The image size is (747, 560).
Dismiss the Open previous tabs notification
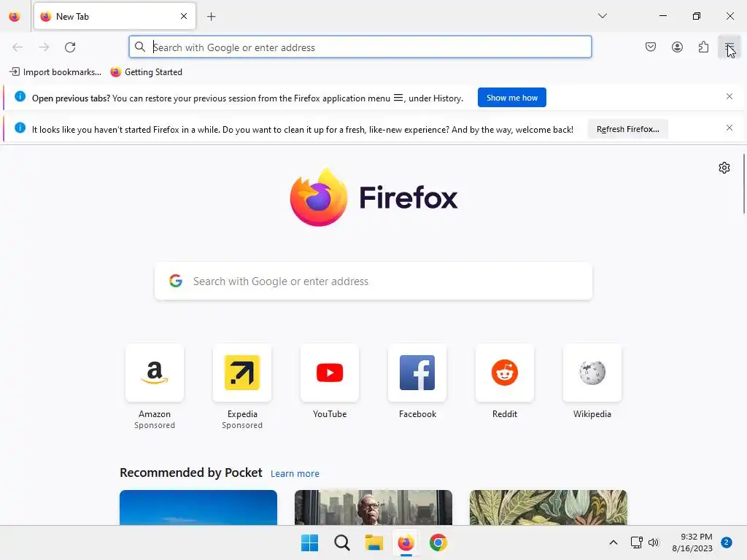point(729,97)
